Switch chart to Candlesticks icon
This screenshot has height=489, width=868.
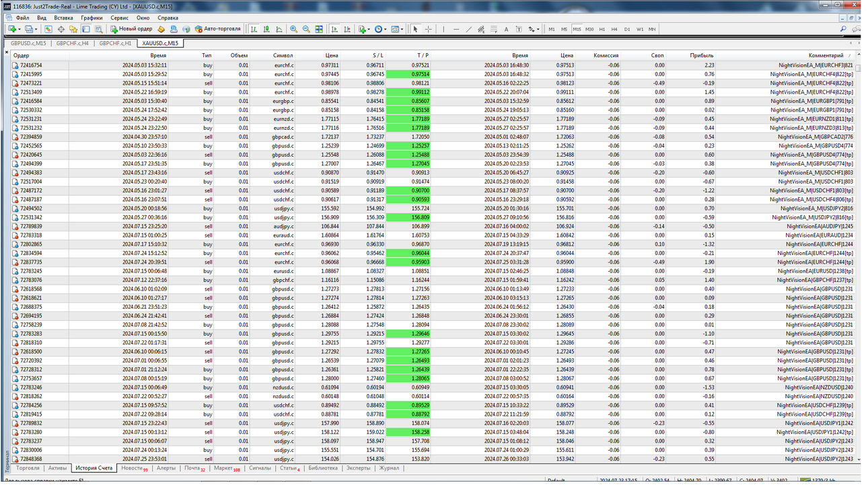pyautogui.click(x=266, y=29)
